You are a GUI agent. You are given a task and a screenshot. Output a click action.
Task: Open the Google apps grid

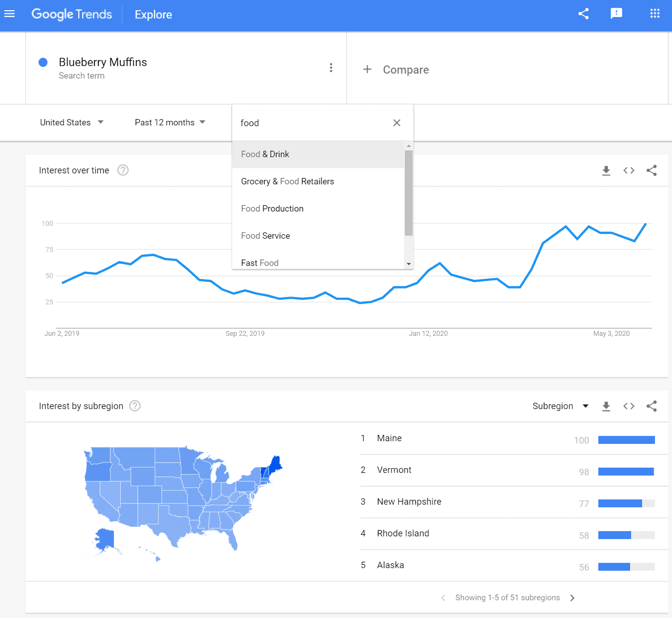(654, 14)
